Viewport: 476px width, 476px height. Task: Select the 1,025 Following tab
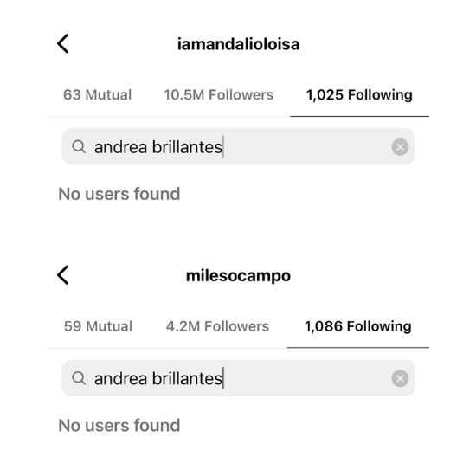point(359,94)
